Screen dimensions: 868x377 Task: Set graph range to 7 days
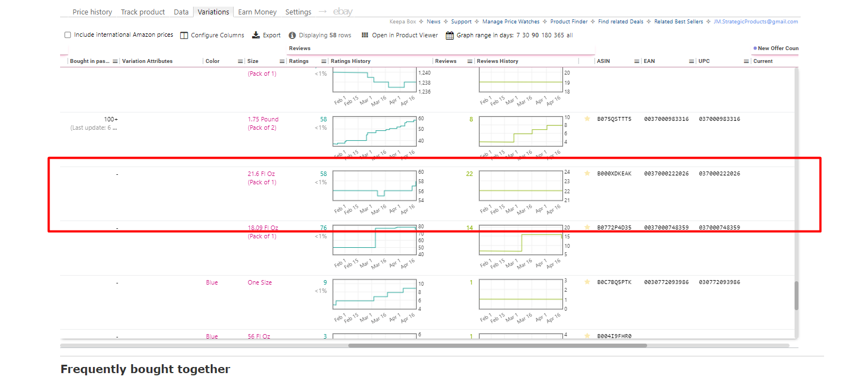point(518,35)
